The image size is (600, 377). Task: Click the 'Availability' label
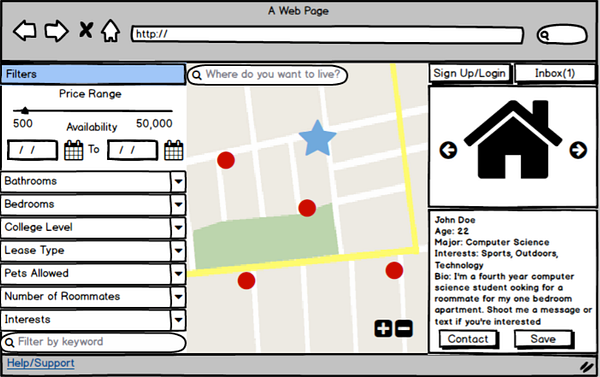coord(92,127)
